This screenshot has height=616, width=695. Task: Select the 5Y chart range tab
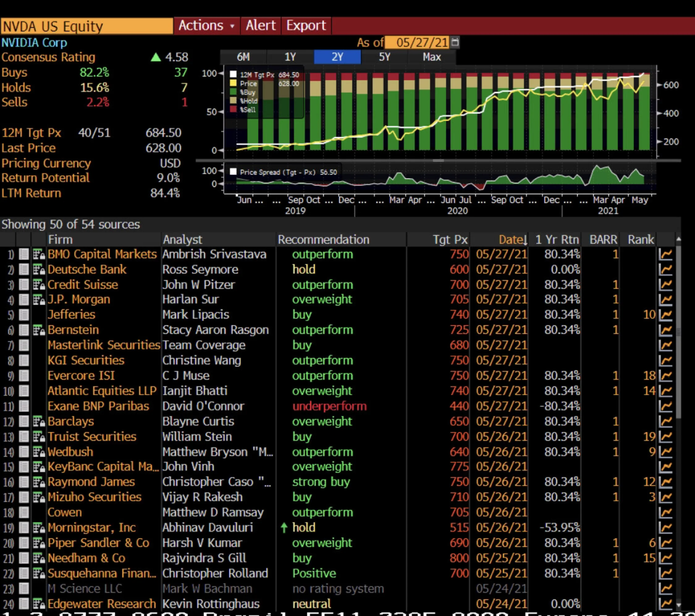(385, 57)
